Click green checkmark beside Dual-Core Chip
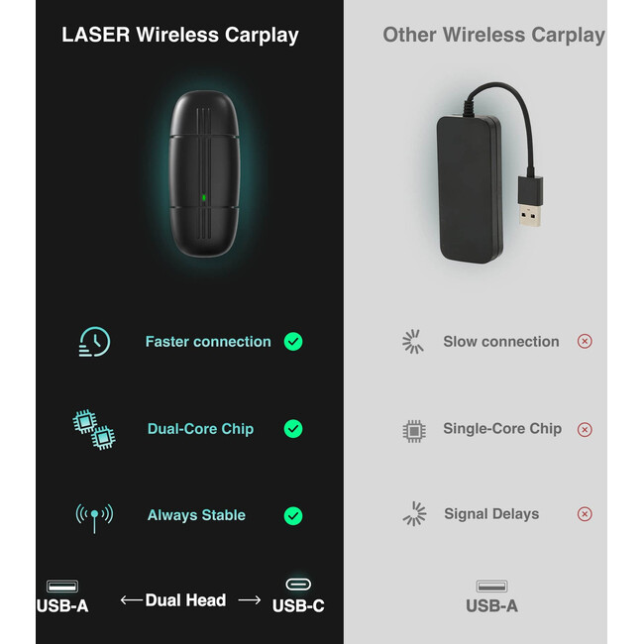 (293, 429)
